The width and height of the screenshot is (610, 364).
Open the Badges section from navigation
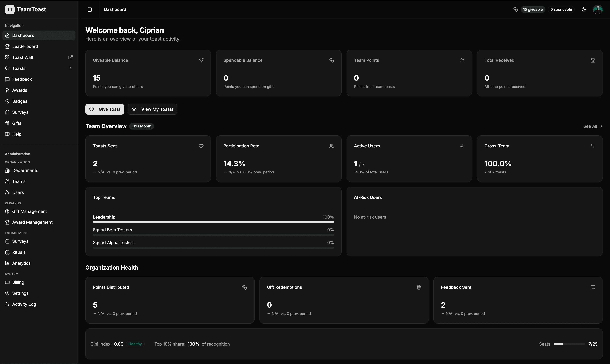coord(20,101)
